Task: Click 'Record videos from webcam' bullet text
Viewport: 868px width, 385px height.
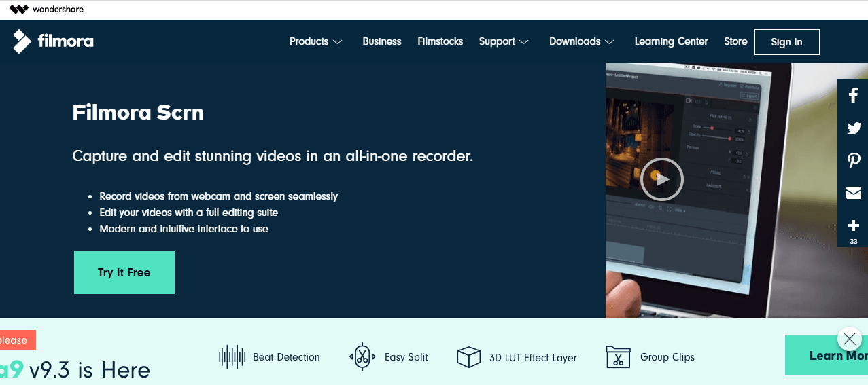Action: point(219,196)
